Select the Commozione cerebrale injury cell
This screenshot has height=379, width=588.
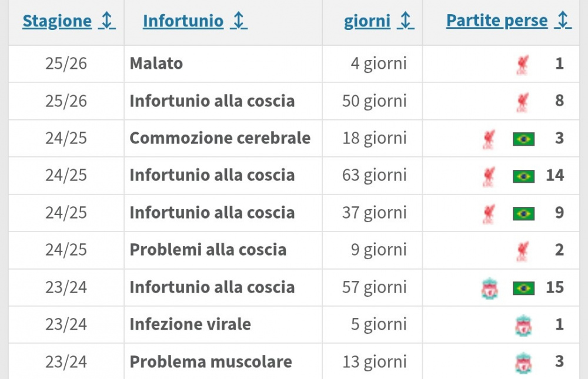pos(219,138)
